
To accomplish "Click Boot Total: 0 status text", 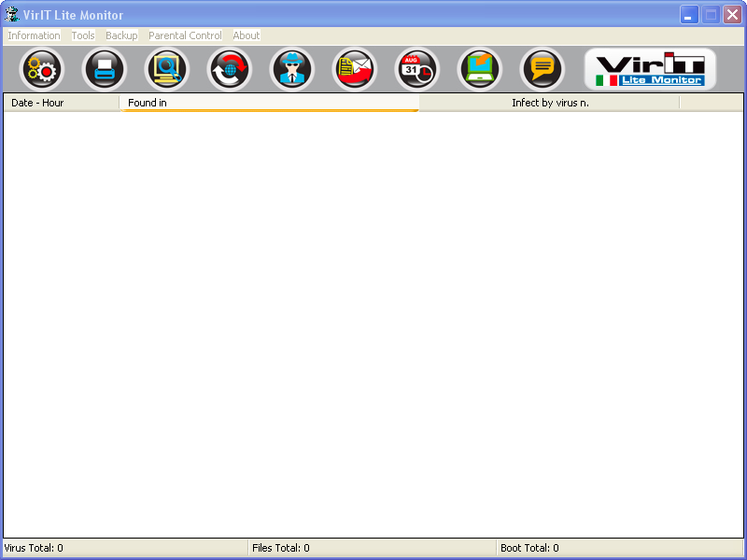I will pos(529,548).
